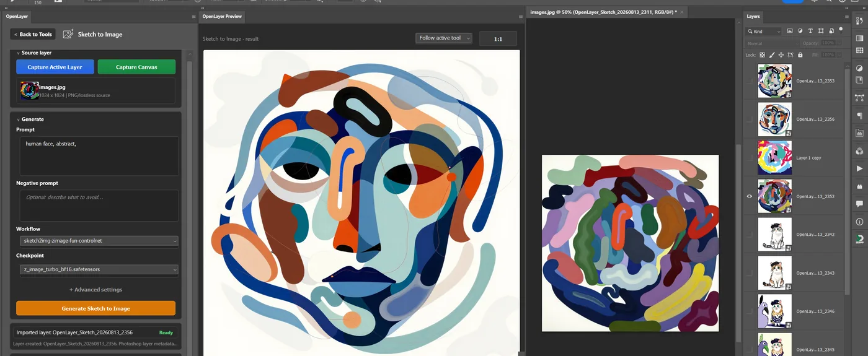
Task: Click Generate Sketch to Image button
Action: [95, 308]
